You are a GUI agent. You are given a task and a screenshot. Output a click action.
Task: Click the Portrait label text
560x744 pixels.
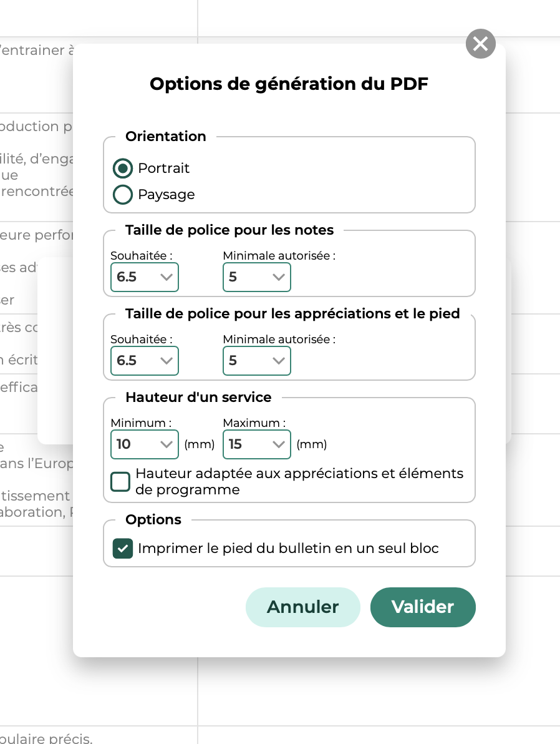(164, 169)
